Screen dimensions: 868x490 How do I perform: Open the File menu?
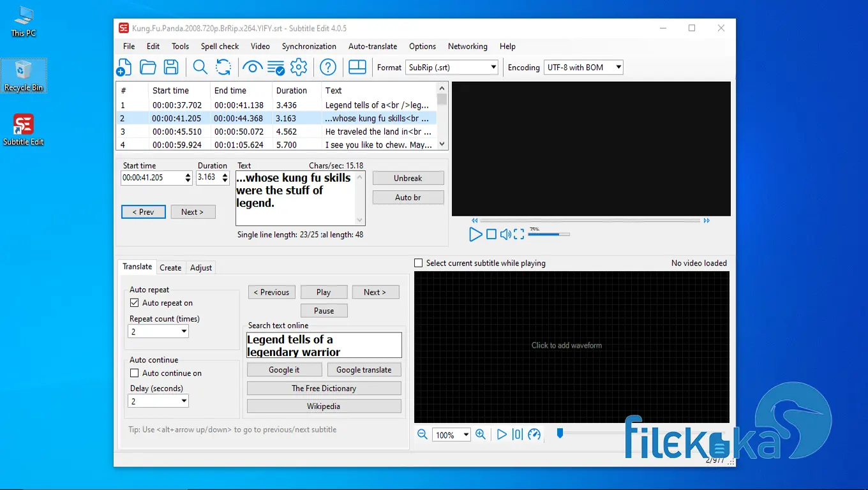coord(129,47)
